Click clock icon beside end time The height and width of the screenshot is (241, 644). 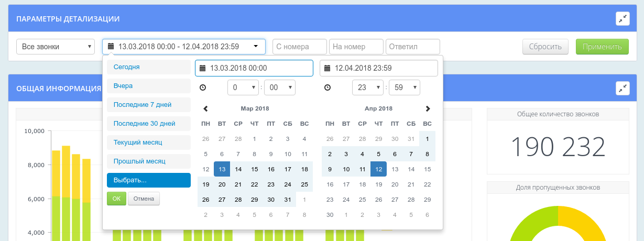tap(328, 87)
